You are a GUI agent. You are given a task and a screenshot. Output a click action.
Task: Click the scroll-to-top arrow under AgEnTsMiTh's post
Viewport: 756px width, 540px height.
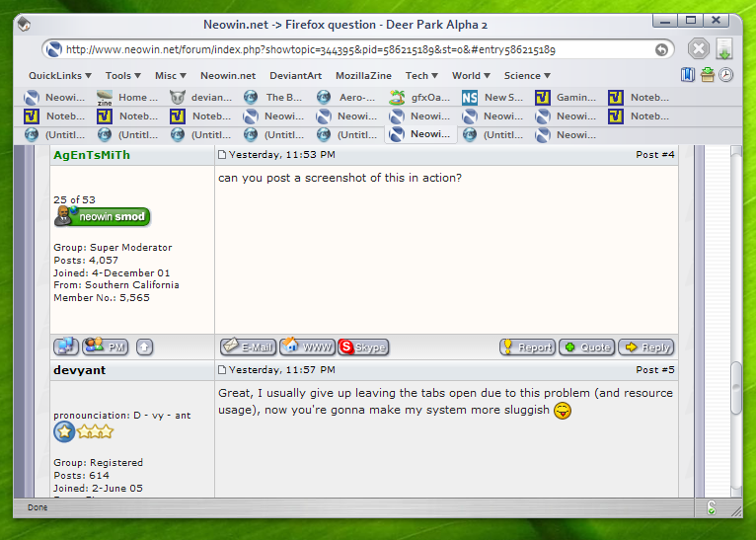click(144, 347)
